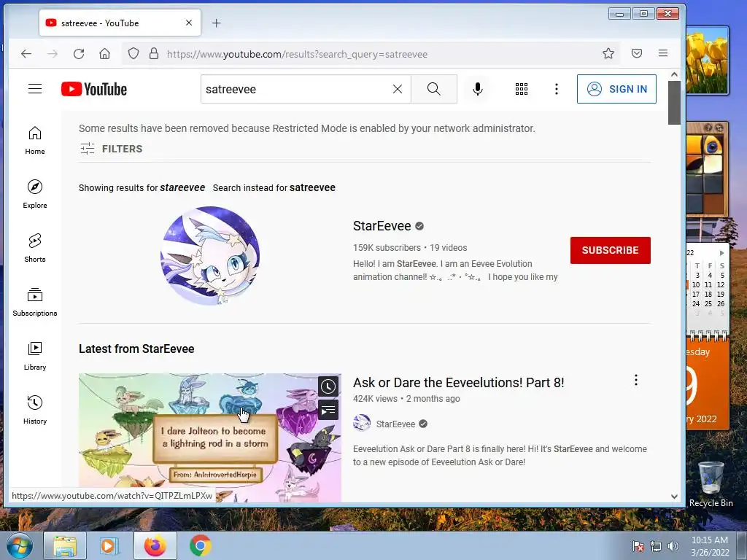Screen dimensions: 747x560
Task: Open Chrome from taskbar
Action: pyautogui.click(x=200, y=545)
